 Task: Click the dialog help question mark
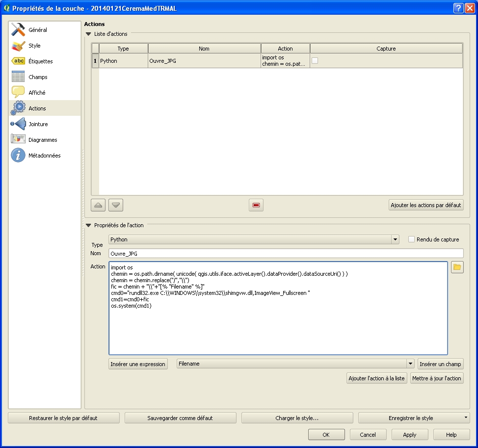coord(458,8)
